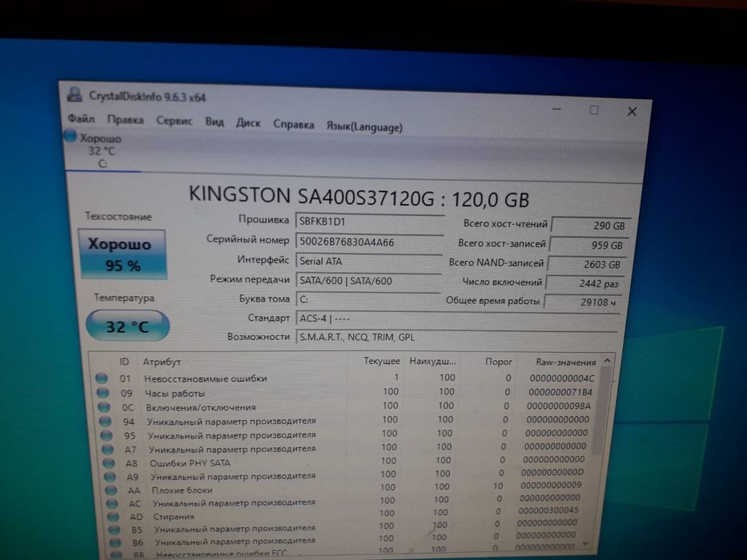This screenshot has width=747, height=560.
Task: Click the Буква тома field C:
Action: 367,299
